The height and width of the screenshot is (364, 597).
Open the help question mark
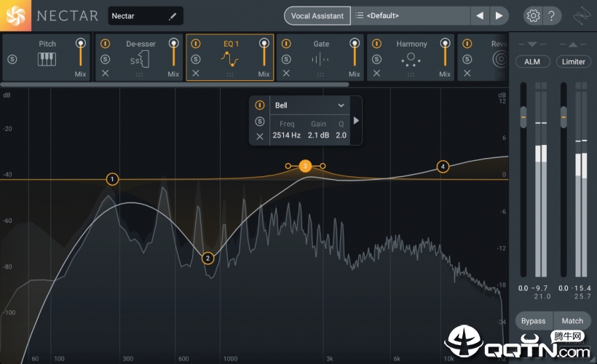[551, 15]
